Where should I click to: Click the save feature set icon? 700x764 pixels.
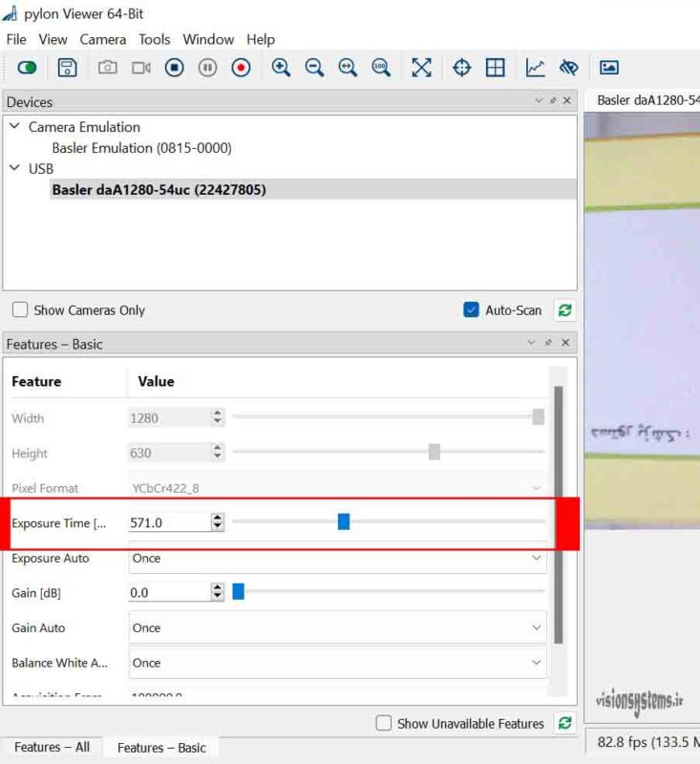(67, 67)
